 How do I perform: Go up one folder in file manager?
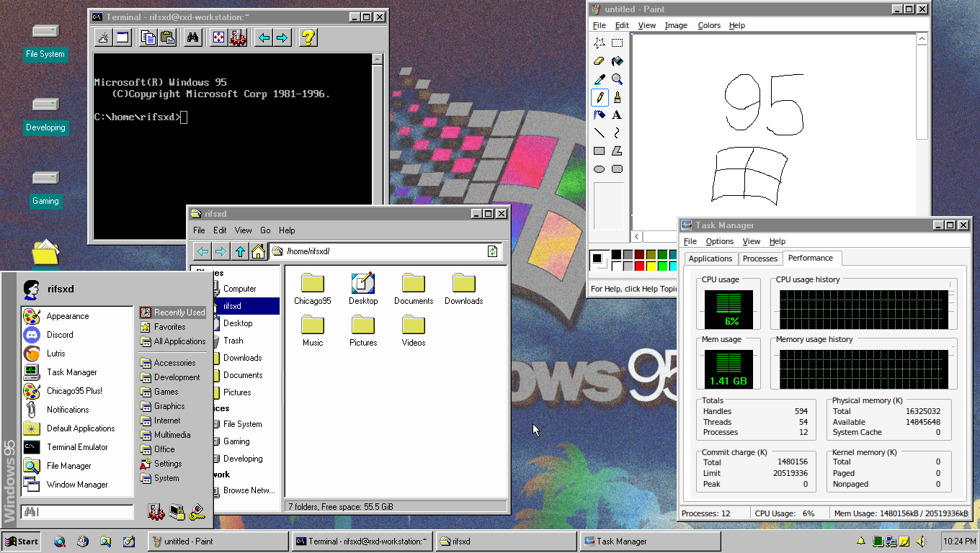[x=240, y=251]
